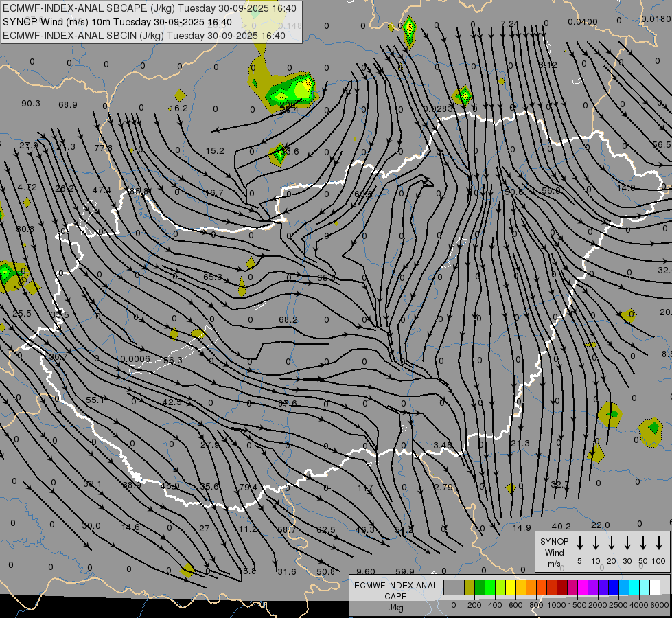Click the map value '9.60'

click(x=366, y=571)
